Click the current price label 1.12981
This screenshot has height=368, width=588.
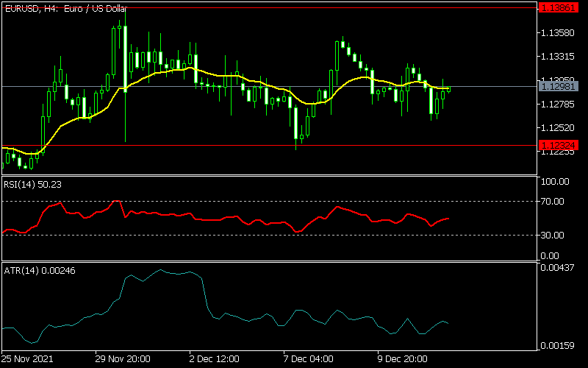pos(559,87)
